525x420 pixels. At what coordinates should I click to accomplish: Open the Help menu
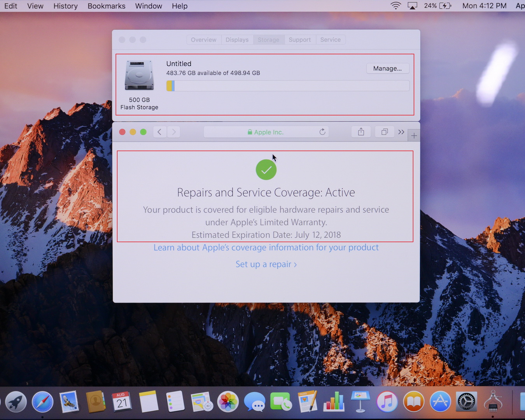(x=180, y=6)
